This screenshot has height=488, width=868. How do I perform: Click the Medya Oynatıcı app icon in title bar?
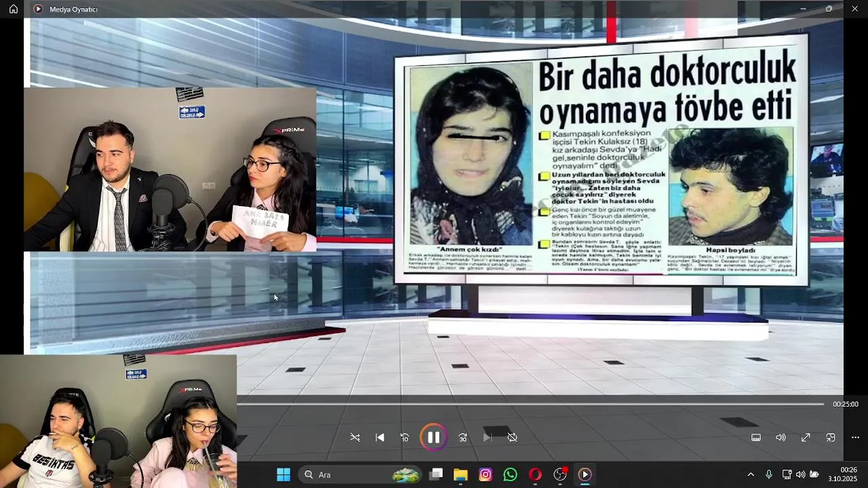pyautogui.click(x=38, y=9)
